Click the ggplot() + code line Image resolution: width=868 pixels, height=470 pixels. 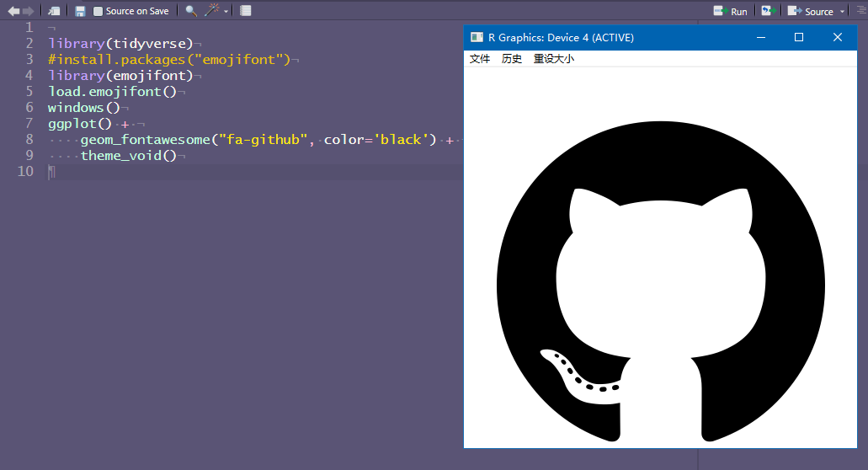point(88,124)
